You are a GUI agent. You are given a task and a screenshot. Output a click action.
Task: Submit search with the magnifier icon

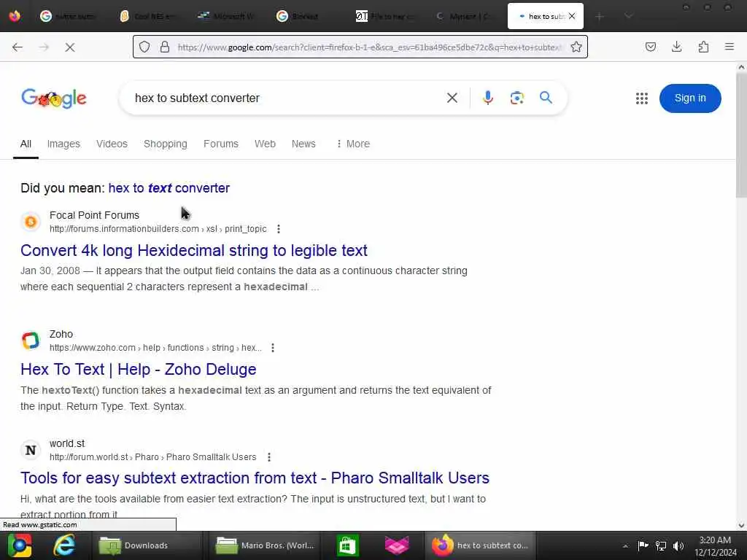pos(546,98)
